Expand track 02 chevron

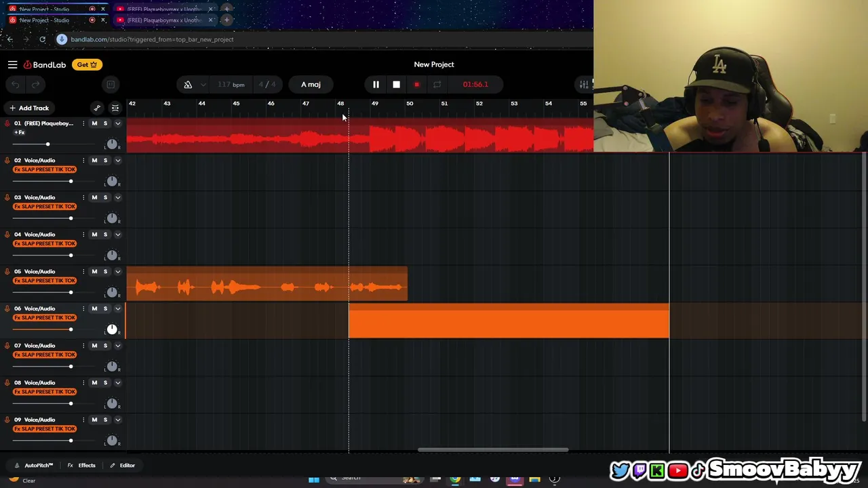pyautogui.click(x=117, y=161)
